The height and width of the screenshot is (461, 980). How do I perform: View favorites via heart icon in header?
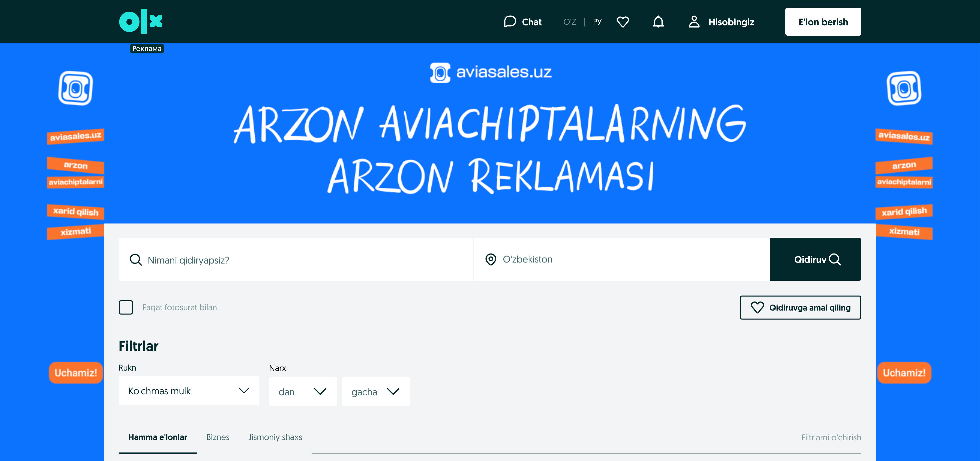click(x=623, y=22)
